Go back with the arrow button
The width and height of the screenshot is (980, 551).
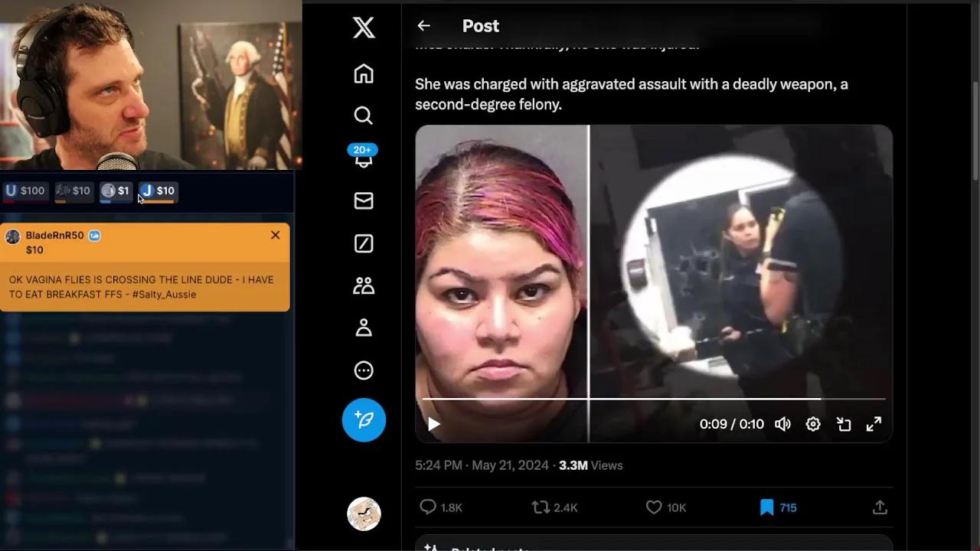pos(423,26)
